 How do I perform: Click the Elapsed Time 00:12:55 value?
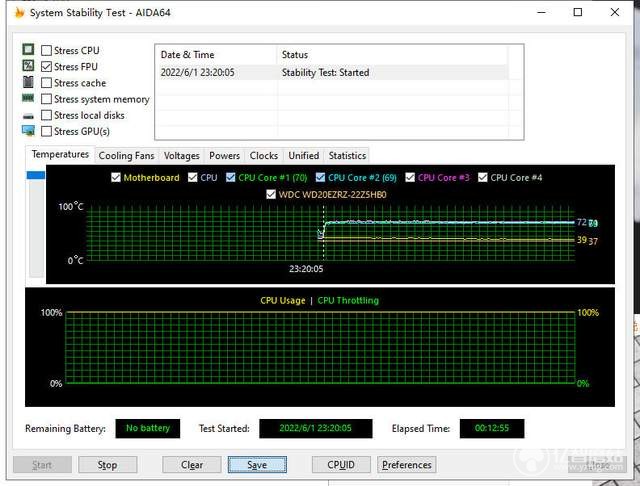[x=492, y=428]
